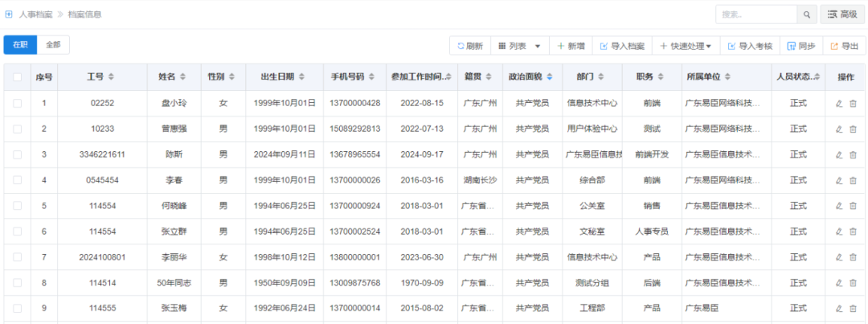Edit row 8 50年同志 with pencil icon
The height and width of the screenshot is (324, 868).
(838, 283)
